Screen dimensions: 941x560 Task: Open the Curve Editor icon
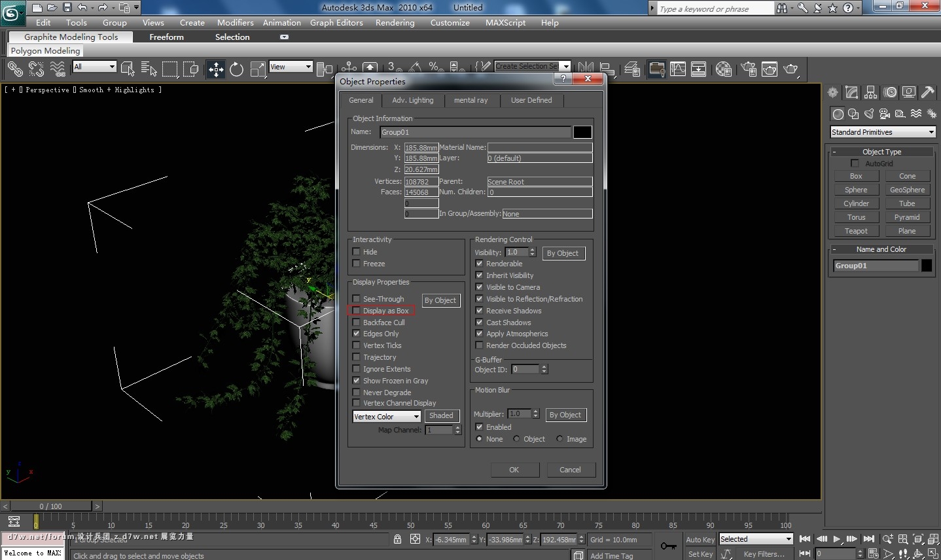point(678,69)
